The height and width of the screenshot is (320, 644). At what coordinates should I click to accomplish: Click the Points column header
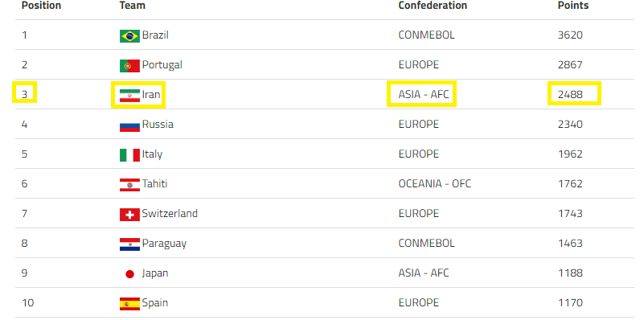[573, 6]
